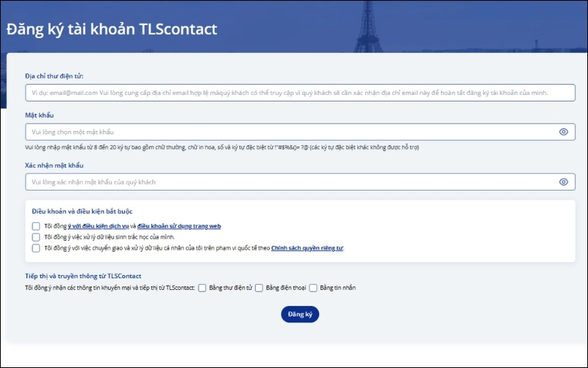The width and height of the screenshot is (588, 368).
Task: Toggle password visibility eye in Mật khẩu field
Action: pos(563,132)
